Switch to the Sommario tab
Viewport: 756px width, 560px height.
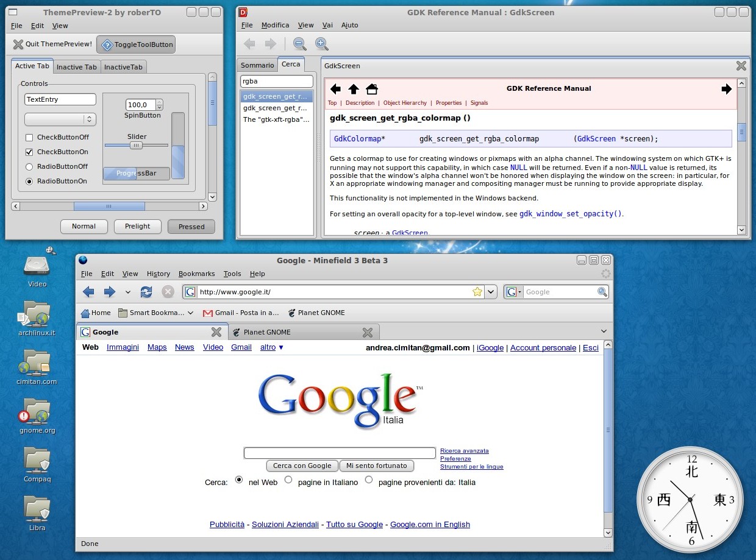[257, 65]
